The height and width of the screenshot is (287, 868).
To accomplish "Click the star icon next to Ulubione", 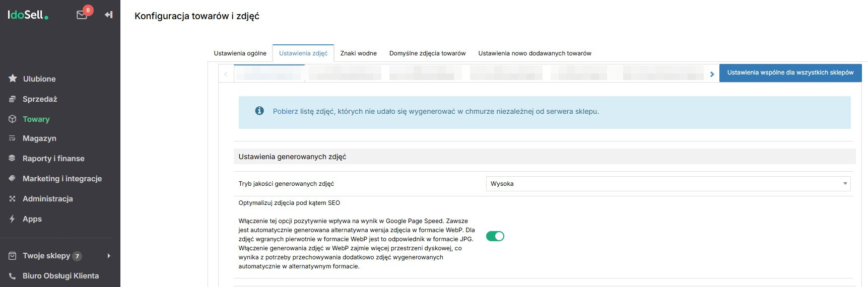I will click(x=13, y=79).
